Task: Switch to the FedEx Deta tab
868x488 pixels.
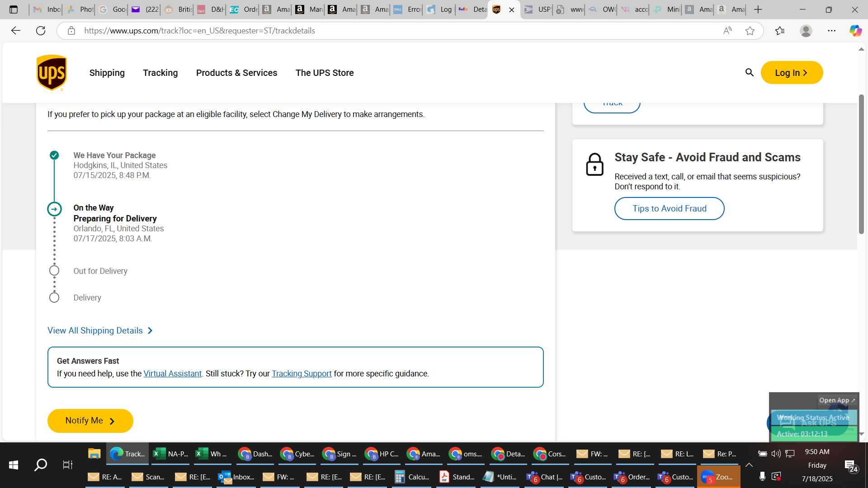Action: pyautogui.click(x=472, y=9)
